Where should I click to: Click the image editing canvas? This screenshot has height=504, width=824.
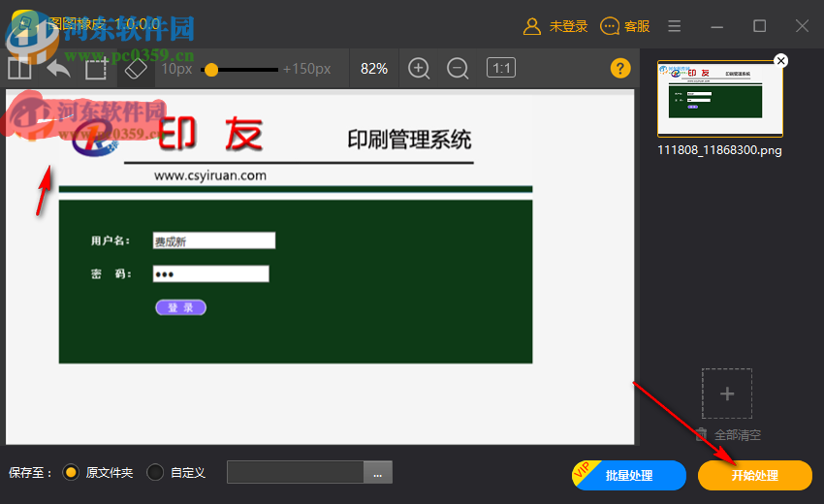coord(320,267)
